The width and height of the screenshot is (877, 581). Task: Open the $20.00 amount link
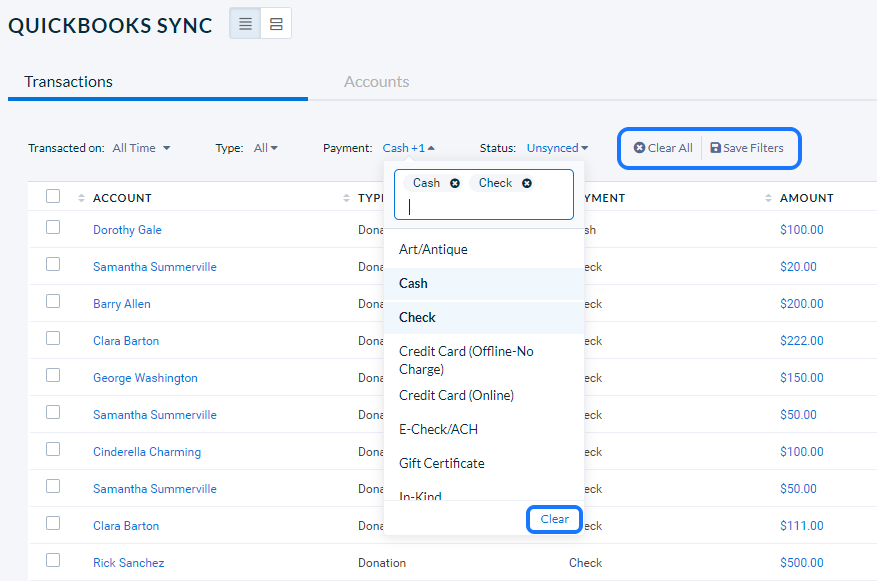pos(798,267)
